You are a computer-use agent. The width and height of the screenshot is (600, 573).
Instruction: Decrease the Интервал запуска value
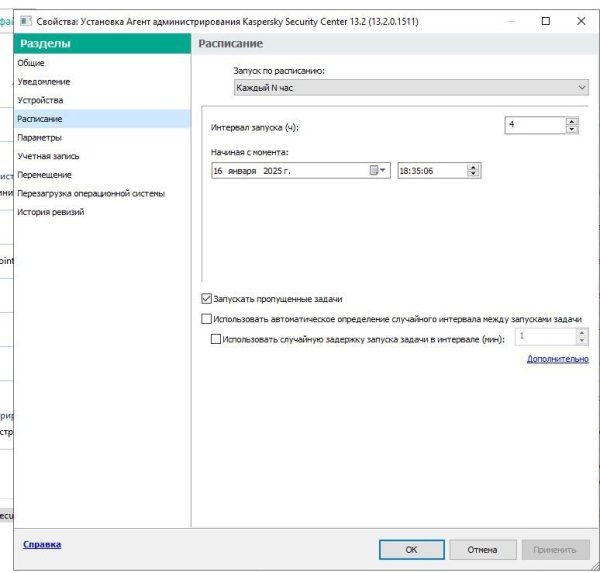tap(572, 129)
